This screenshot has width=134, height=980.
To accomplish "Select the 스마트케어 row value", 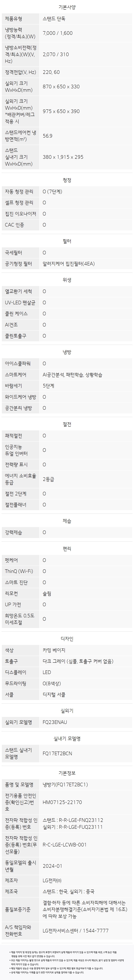I will (x=73, y=375).
